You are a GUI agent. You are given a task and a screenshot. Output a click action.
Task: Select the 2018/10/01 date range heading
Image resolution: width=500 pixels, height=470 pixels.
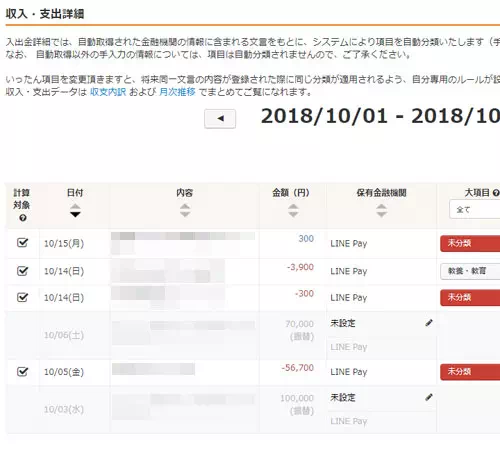tap(380, 116)
